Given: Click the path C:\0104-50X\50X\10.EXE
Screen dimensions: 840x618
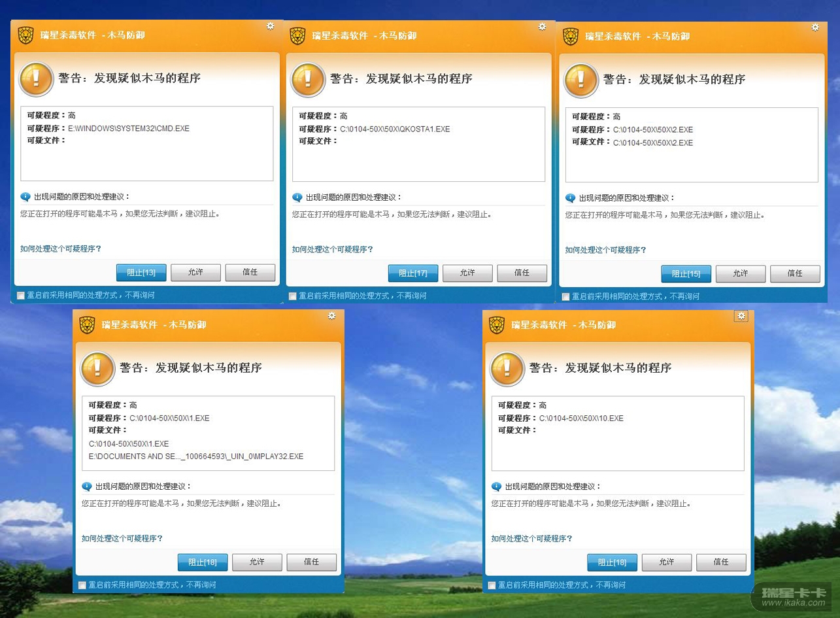Looking at the screenshot, I should pos(581,418).
